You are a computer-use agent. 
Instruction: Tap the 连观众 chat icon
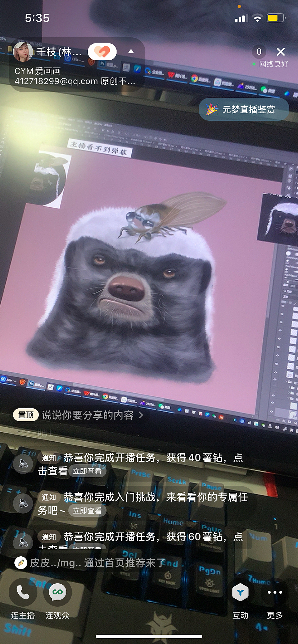point(58,592)
